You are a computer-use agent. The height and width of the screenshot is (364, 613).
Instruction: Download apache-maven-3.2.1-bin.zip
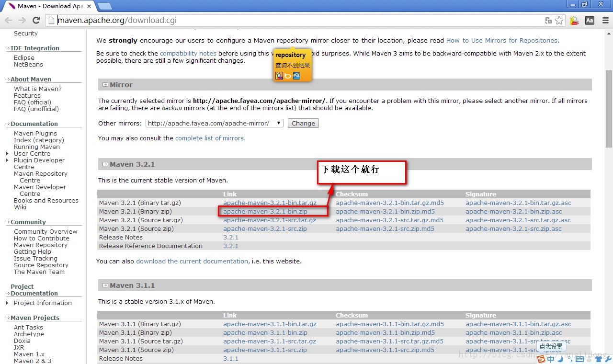coord(265,212)
